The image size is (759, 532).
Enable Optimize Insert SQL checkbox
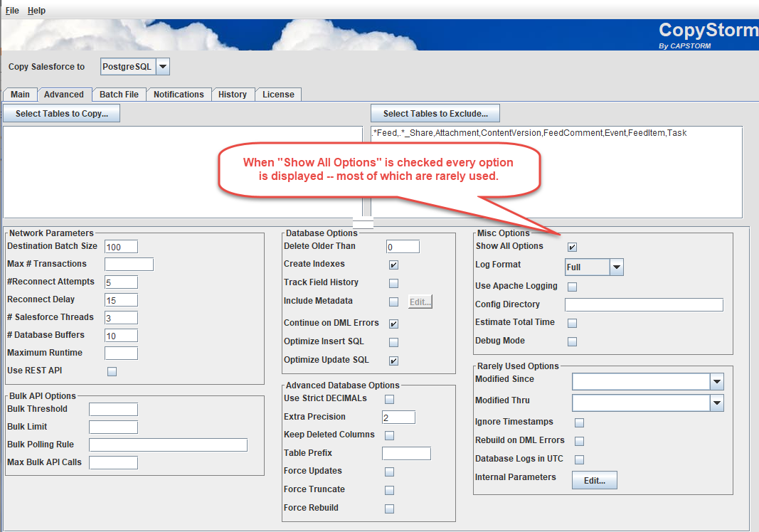tap(393, 342)
